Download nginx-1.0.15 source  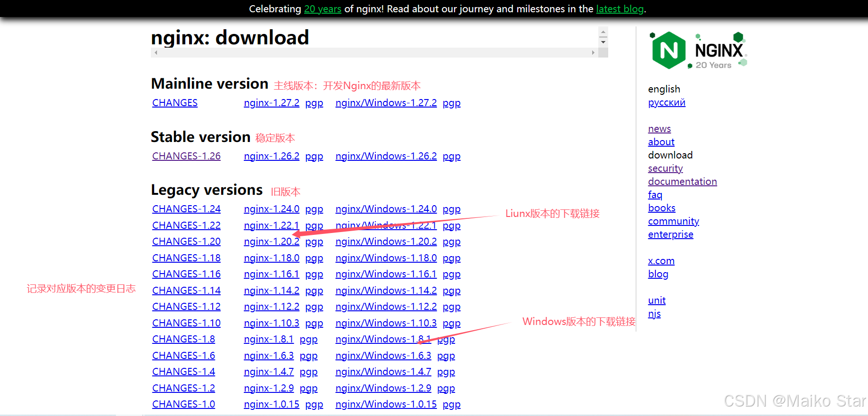click(x=272, y=404)
